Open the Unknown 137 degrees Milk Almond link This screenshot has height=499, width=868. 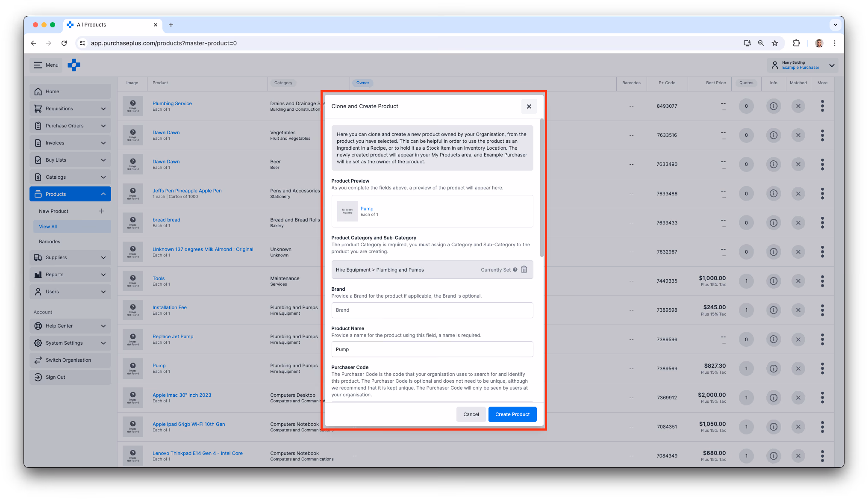(203, 249)
